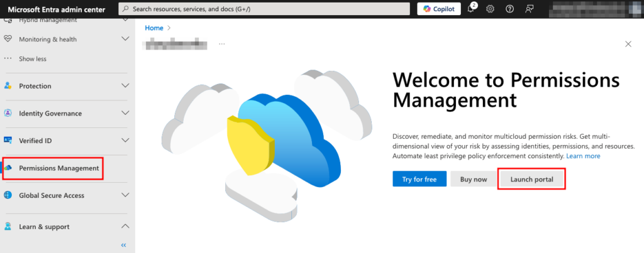Expand the Global Secure Access chevron
Viewport: 644px width, 253px height.
(x=126, y=195)
